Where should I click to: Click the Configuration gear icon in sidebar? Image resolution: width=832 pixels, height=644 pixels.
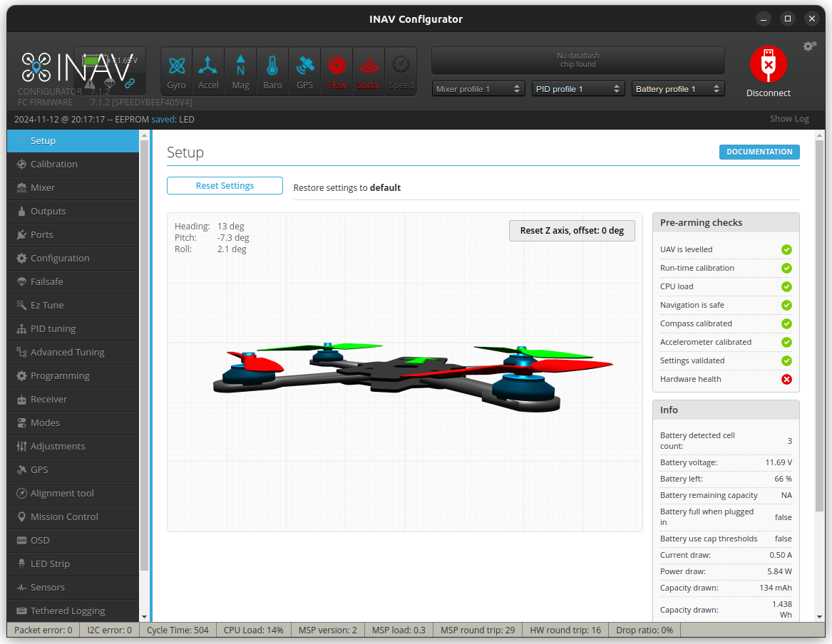coord(22,258)
